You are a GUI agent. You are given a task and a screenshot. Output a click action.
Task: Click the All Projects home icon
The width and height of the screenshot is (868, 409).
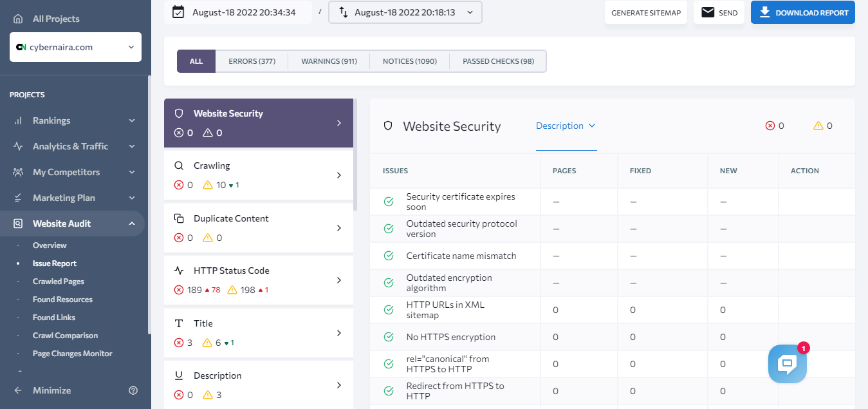pos(18,19)
